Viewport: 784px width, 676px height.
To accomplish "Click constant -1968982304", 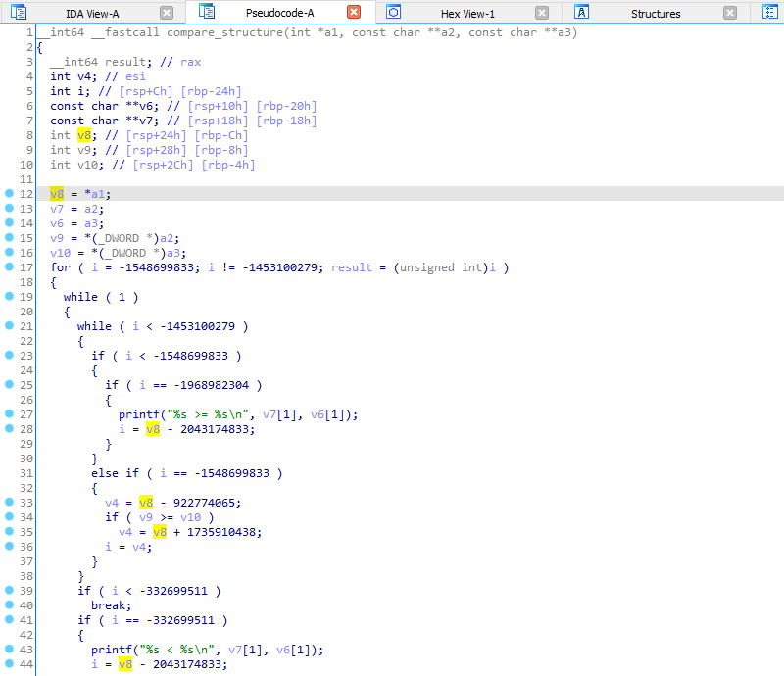I will [x=211, y=385].
